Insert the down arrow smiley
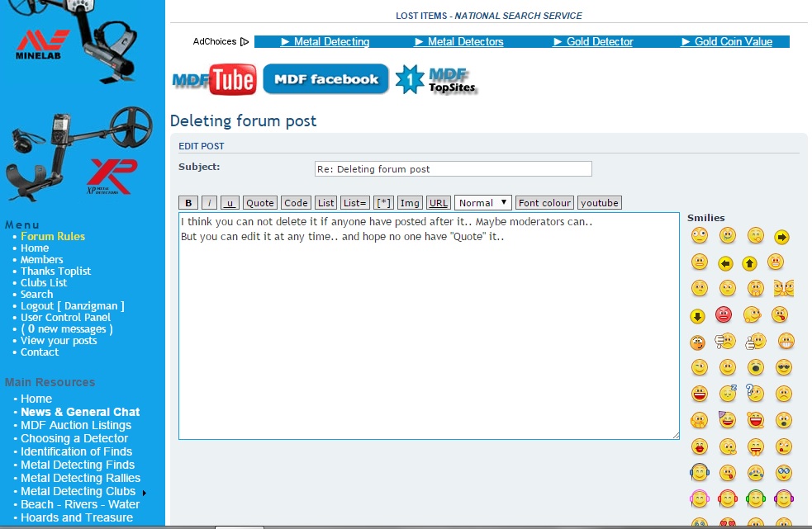The width and height of the screenshot is (812, 529). point(697,316)
